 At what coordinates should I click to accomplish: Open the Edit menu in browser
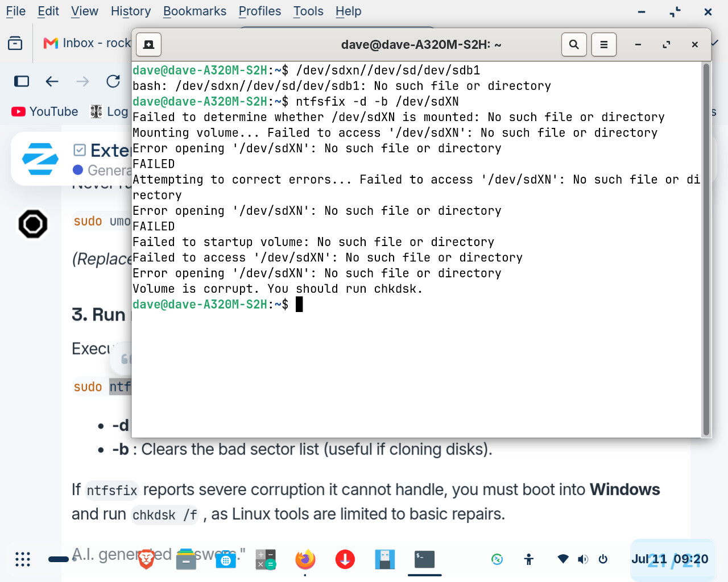tap(48, 11)
